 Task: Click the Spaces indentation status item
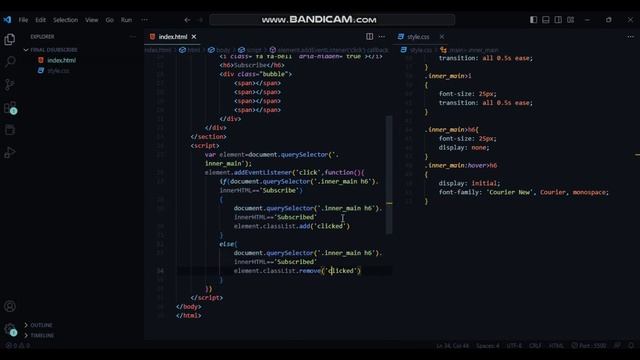[x=488, y=346]
